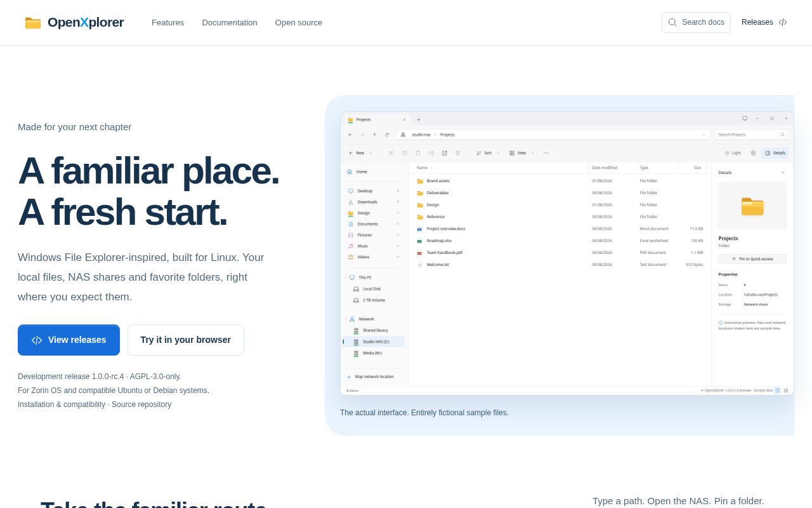Open the Open source nav item
Viewport: 812px width, 508px height.
(x=299, y=23)
